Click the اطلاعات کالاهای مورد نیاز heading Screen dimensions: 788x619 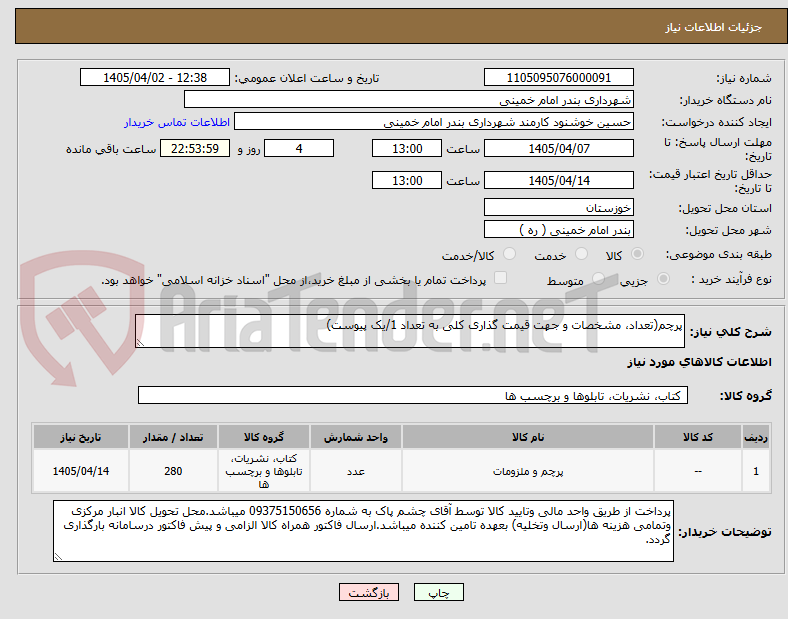(699, 362)
